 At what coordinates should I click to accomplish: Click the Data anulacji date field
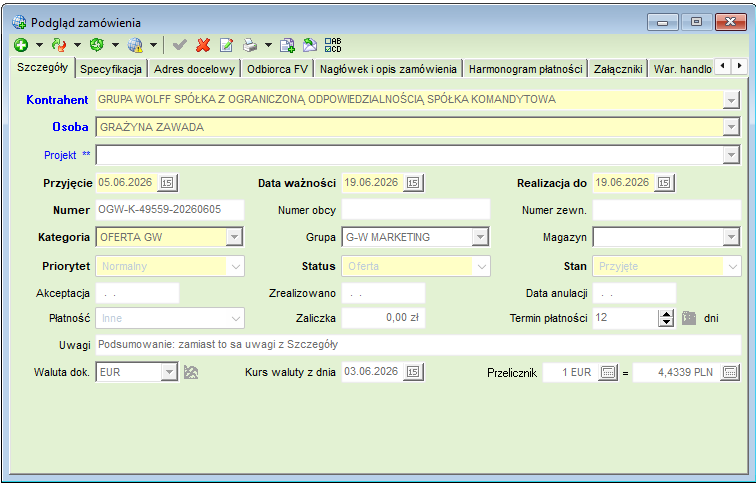click(x=634, y=293)
